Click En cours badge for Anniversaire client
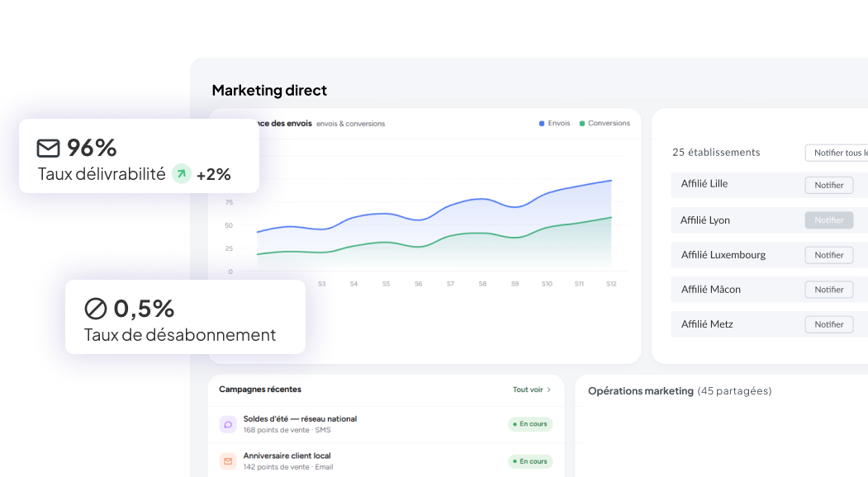Viewport: 868px width, 477px height. tap(530, 461)
